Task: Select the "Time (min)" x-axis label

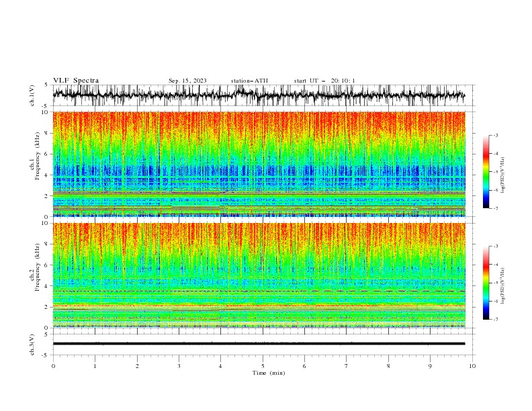Action: point(269,373)
